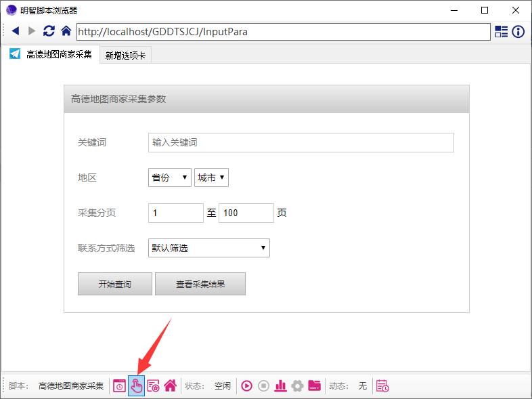Stop script with the stop icon
The height and width of the screenshot is (399, 532).
pyautogui.click(x=263, y=386)
